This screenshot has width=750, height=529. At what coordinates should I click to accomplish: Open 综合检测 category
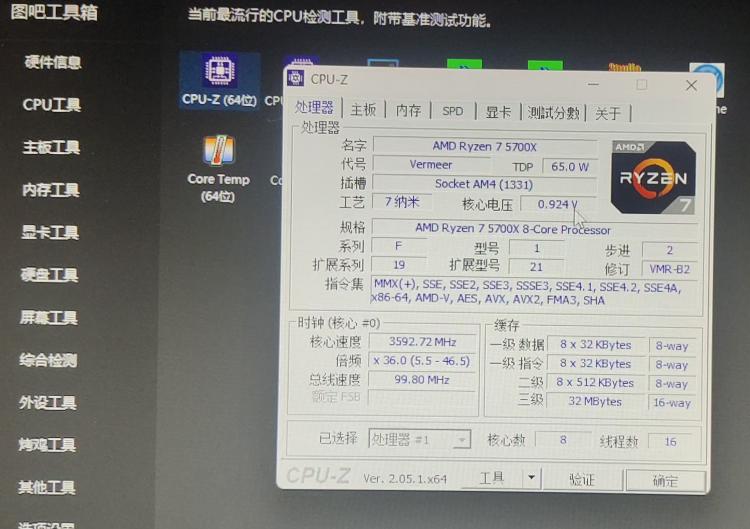(48, 360)
